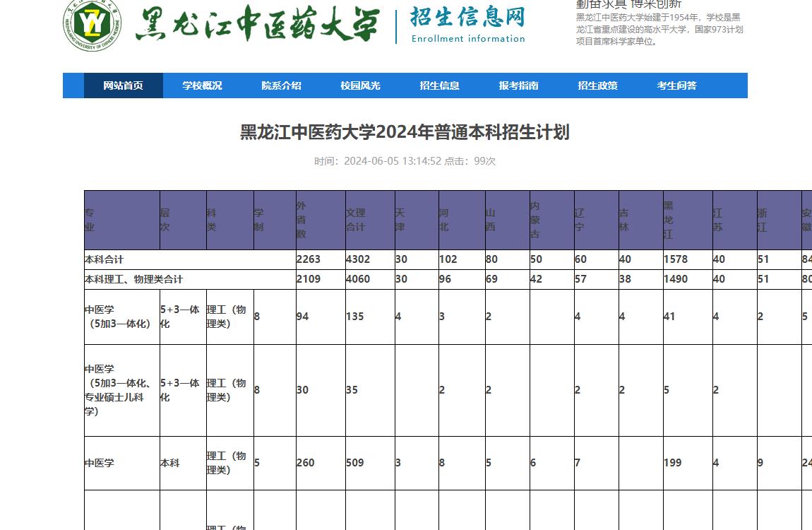This screenshot has height=530, width=812.
Task: Click the value 2263 in 本科合计 row
Action: tap(309, 259)
